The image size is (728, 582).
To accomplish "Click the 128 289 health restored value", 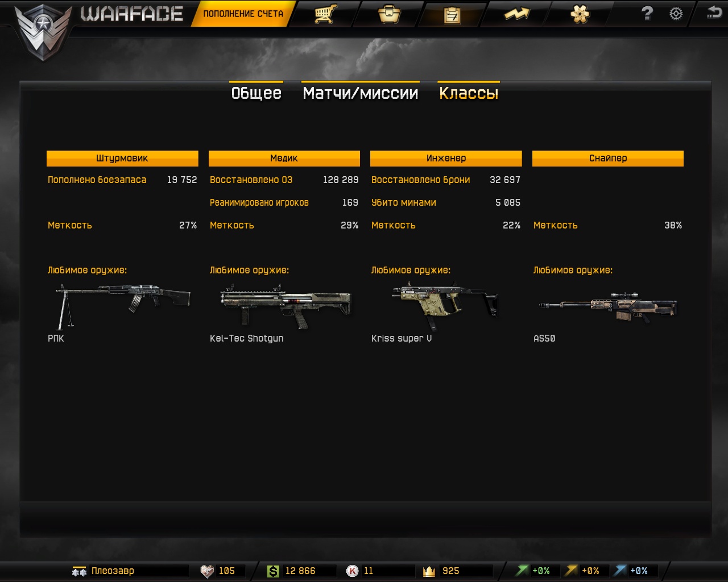I will (341, 180).
